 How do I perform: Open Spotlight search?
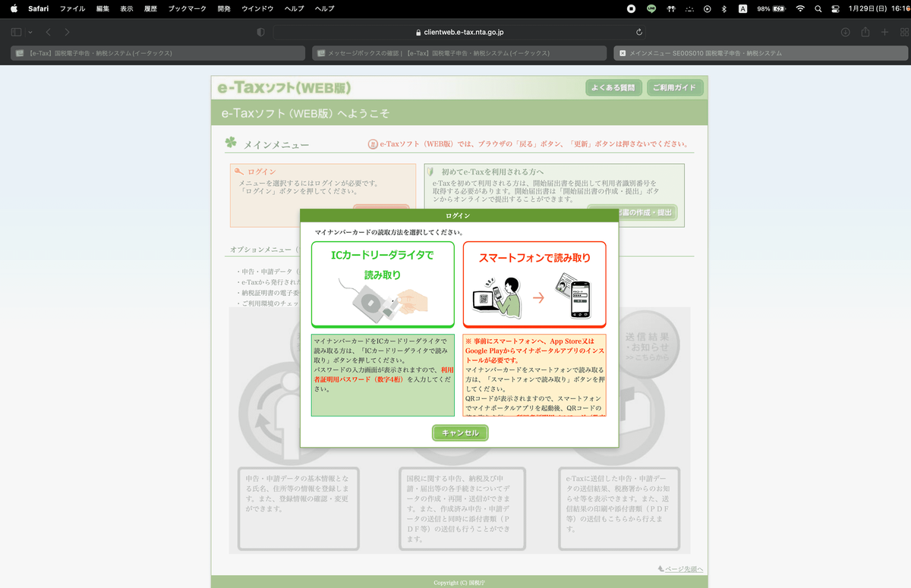coord(818,8)
